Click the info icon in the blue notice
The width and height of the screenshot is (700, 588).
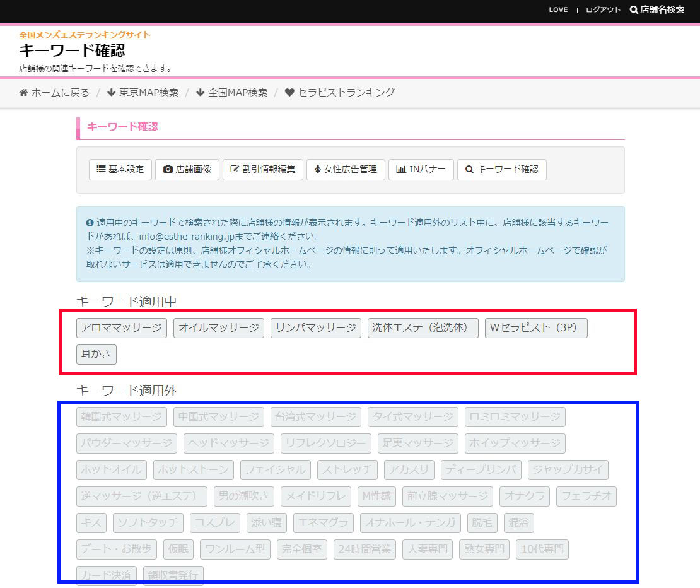(x=90, y=222)
